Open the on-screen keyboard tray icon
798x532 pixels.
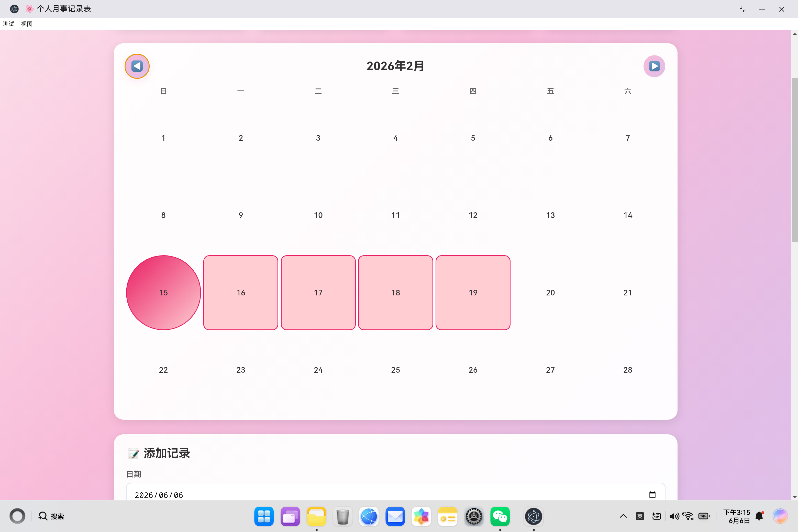click(x=656, y=516)
